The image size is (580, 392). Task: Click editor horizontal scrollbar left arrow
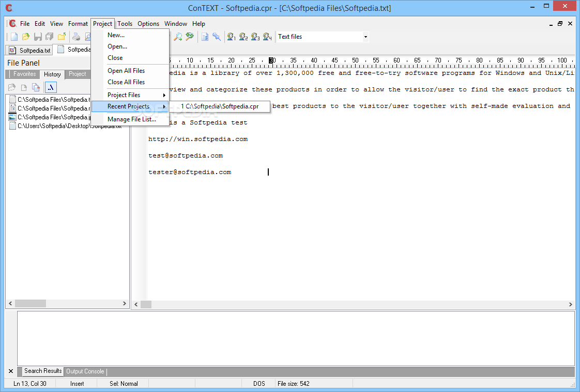pyautogui.click(x=136, y=304)
